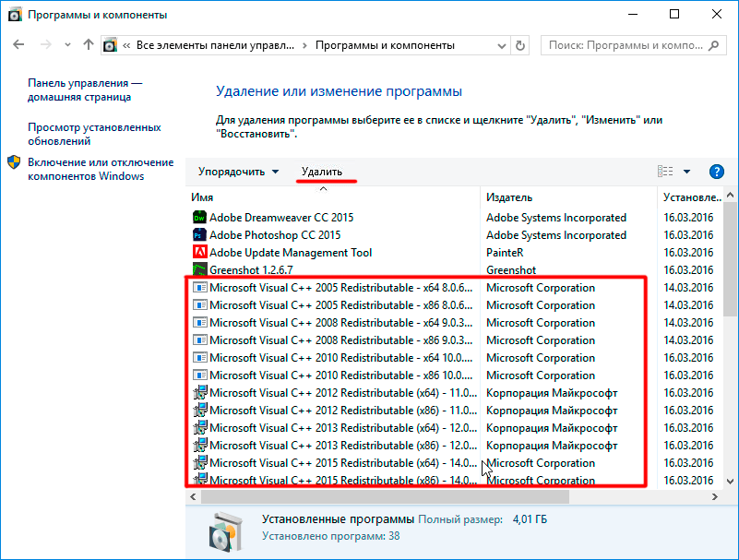This screenshot has width=739, height=560.
Task: Click the Visual C++ 2012 (x64) icon
Action: [200, 393]
